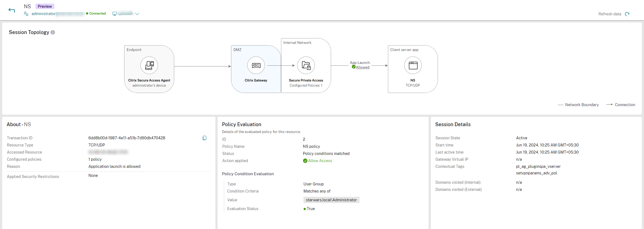Click the Preview badge
This screenshot has width=644, height=229.
pyautogui.click(x=45, y=6)
